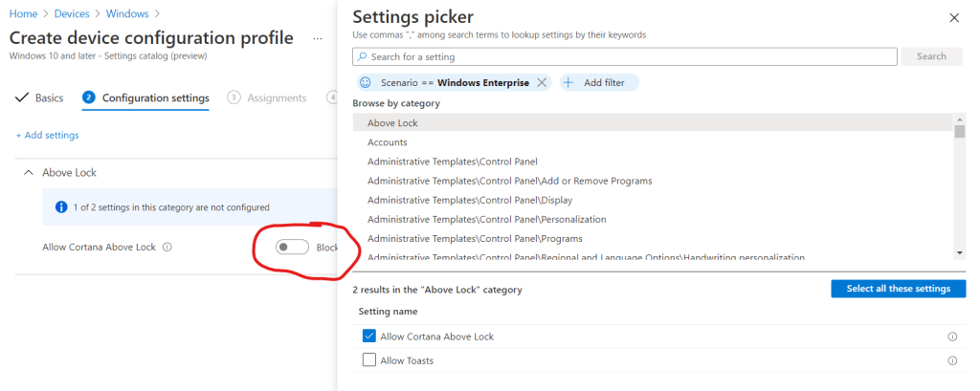This screenshot has width=980, height=391.
Task: Click the Search for a setting field
Action: click(x=625, y=57)
